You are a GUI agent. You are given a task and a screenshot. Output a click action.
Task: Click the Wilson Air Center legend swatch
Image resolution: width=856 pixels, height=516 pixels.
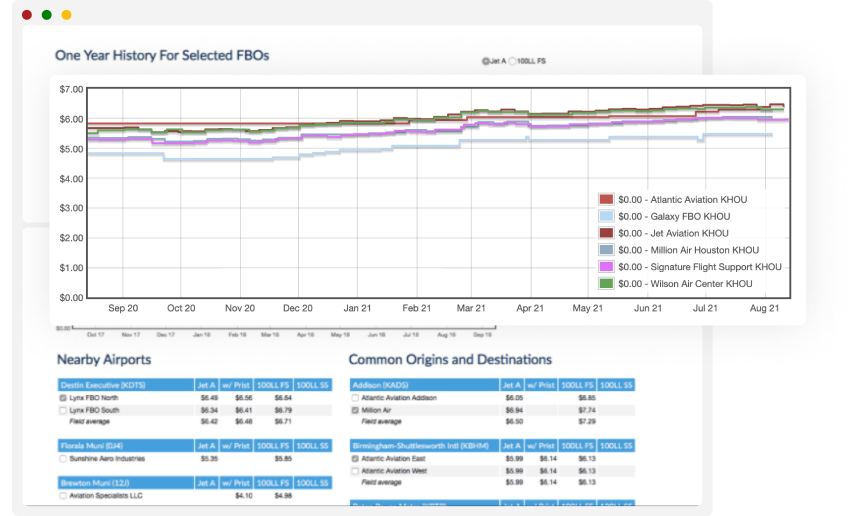click(x=606, y=284)
